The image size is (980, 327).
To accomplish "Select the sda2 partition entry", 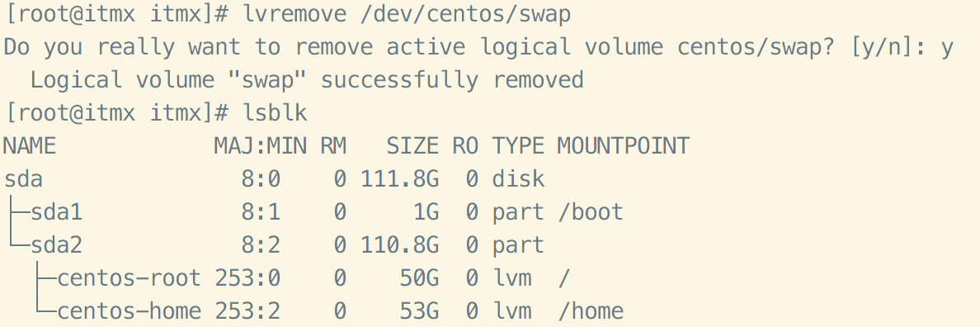I will pos(57,245).
